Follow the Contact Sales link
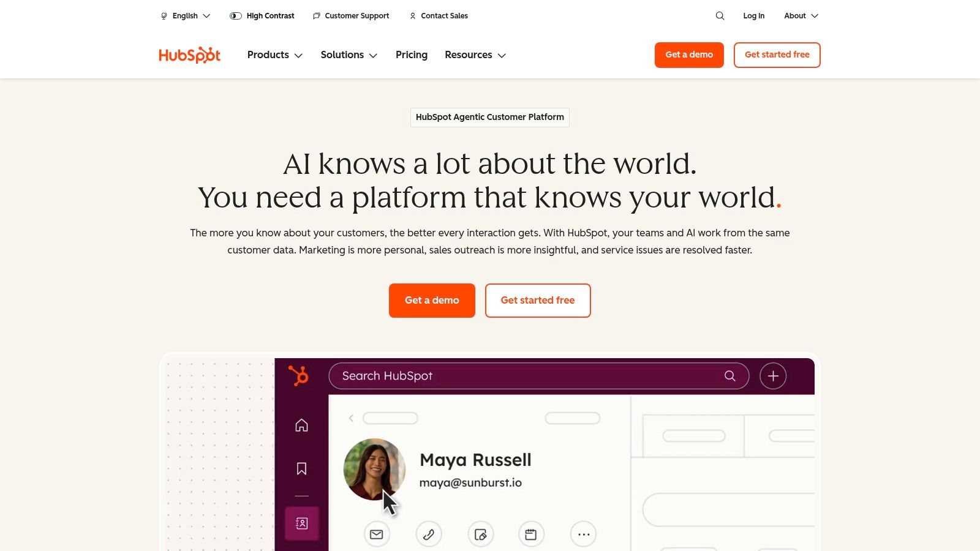Screen dimensions: 980x551 tap(439, 16)
